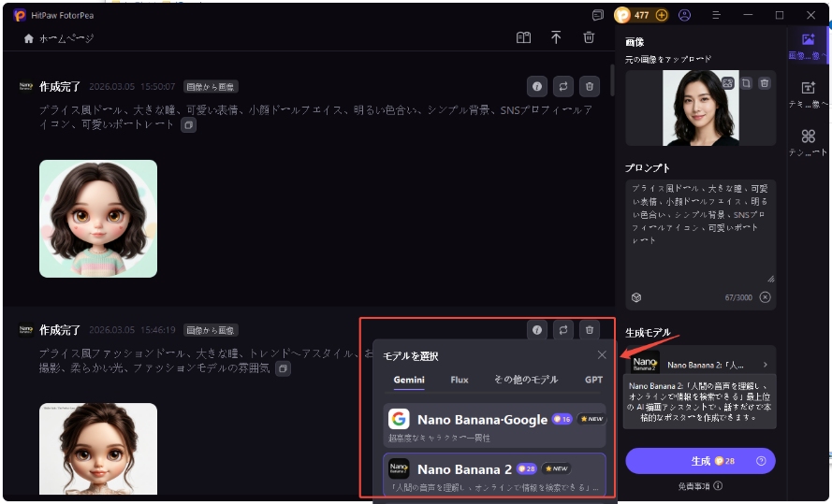
Task: Show info for the 15:46:19 generation
Action: tap(537, 330)
